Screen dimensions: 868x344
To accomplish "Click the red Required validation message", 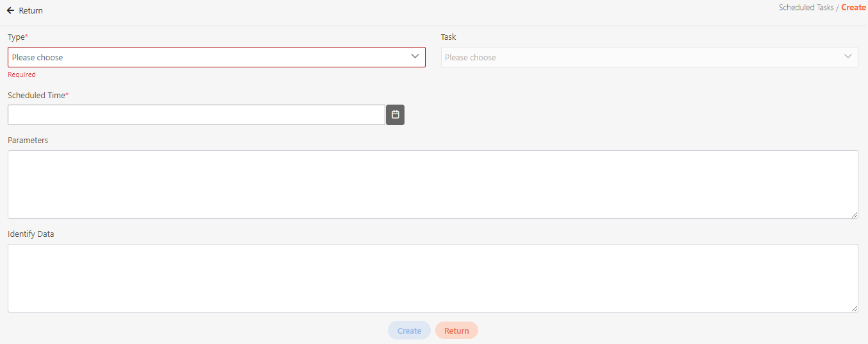I will pyautogui.click(x=22, y=74).
